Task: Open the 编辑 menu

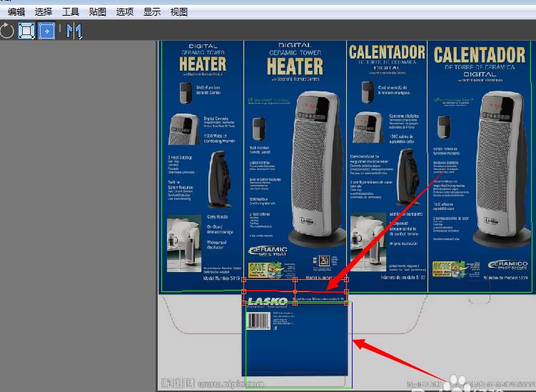Action: point(16,12)
